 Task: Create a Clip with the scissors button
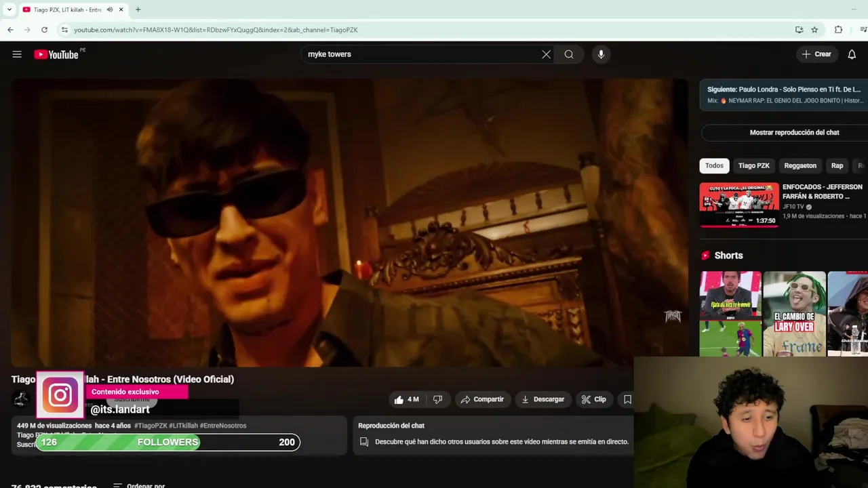(x=593, y=399)
